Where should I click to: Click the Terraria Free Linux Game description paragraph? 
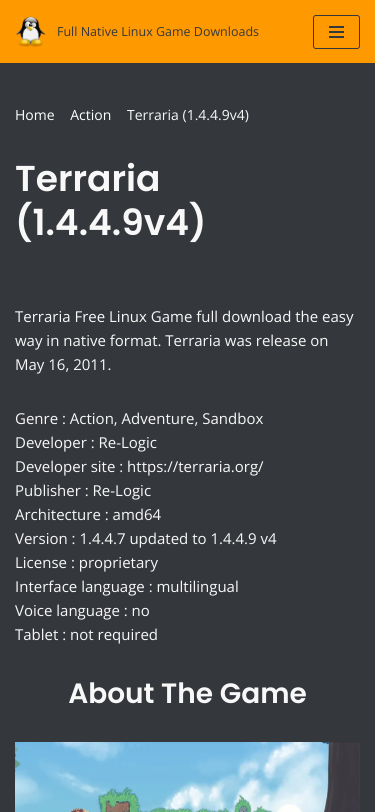click(x=184, y=341)
